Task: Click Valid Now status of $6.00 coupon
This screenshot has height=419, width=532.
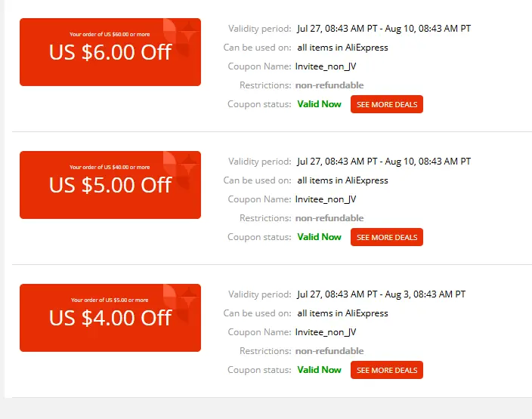Action: (x=319, y=104)
